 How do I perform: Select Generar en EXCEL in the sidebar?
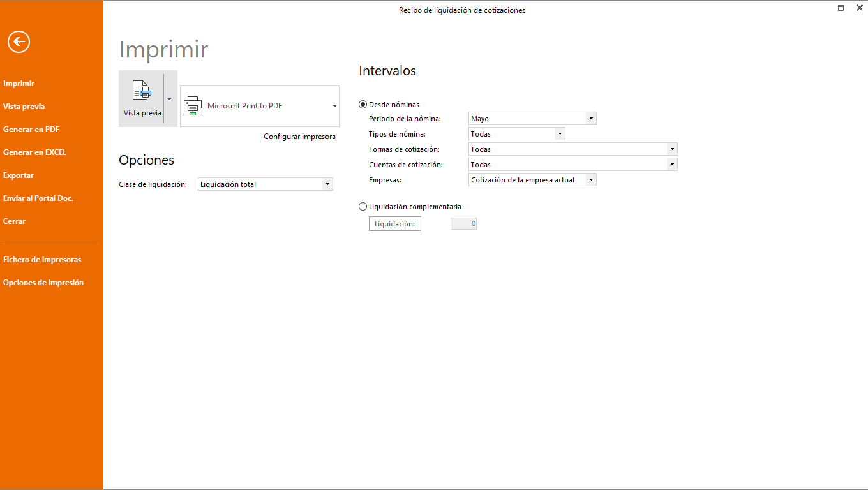click(35, 152)
